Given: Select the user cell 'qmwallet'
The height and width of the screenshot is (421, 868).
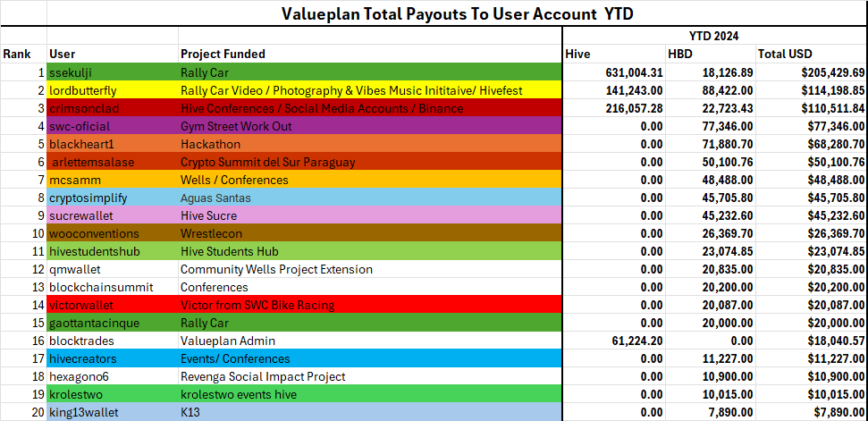Looking at the screenshot, I should [113, 269].
